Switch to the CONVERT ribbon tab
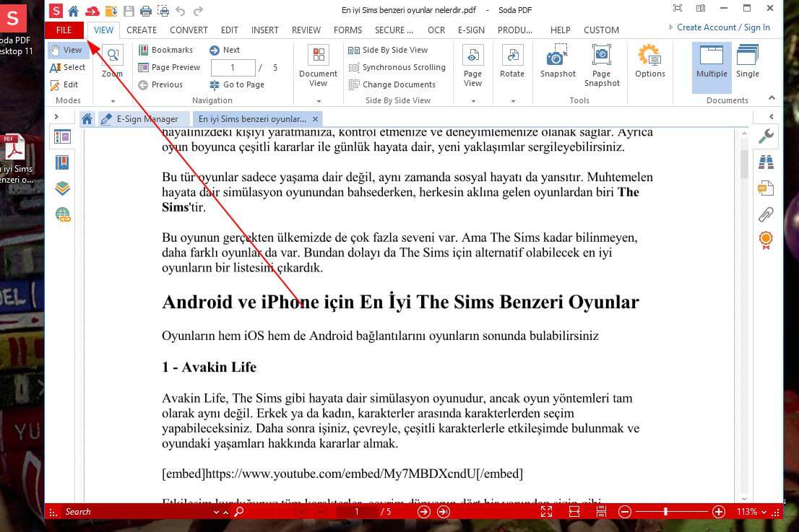799x532 pixels. pyautogui.click(x=189, y=30)
